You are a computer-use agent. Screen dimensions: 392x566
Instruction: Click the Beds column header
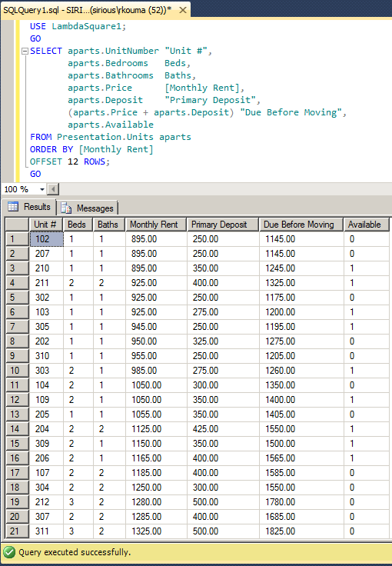tap(78, 225)
